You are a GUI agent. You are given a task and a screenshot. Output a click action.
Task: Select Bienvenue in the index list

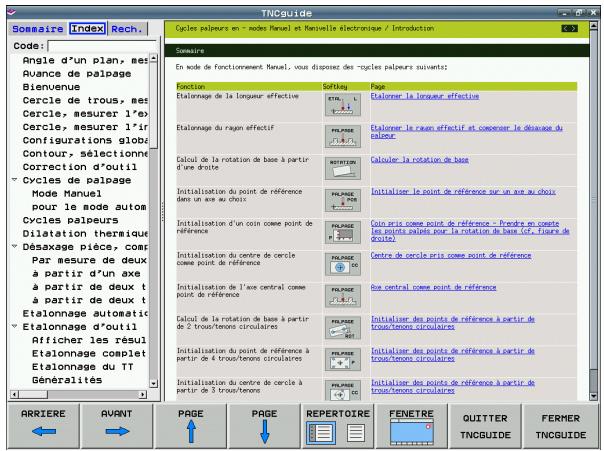point(51,87)
